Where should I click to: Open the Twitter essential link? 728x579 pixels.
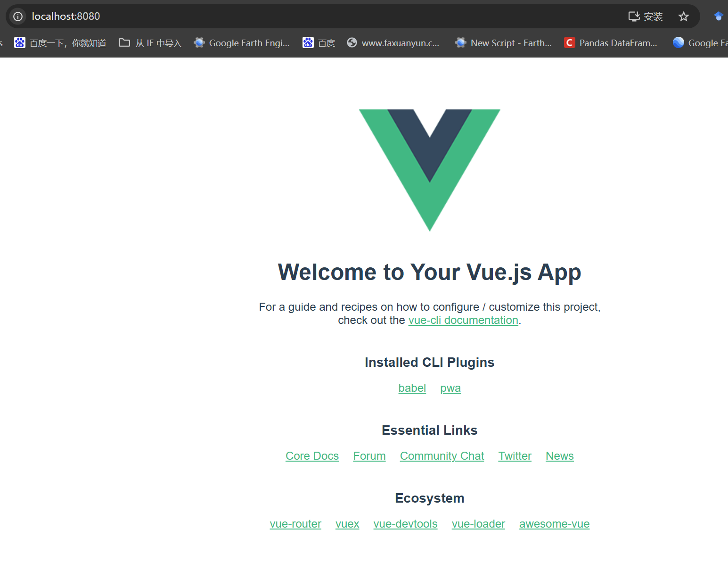(515, 456)
